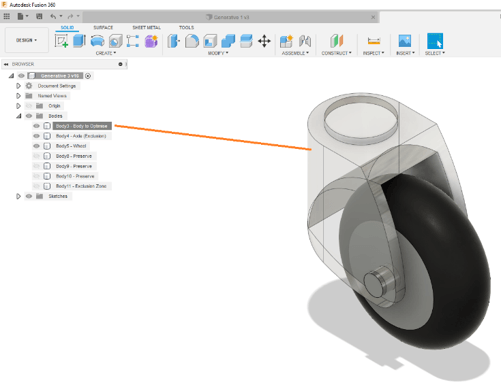Select the purple Create Form tool
This screenshot has width=501, height=389.
[151, 41]
